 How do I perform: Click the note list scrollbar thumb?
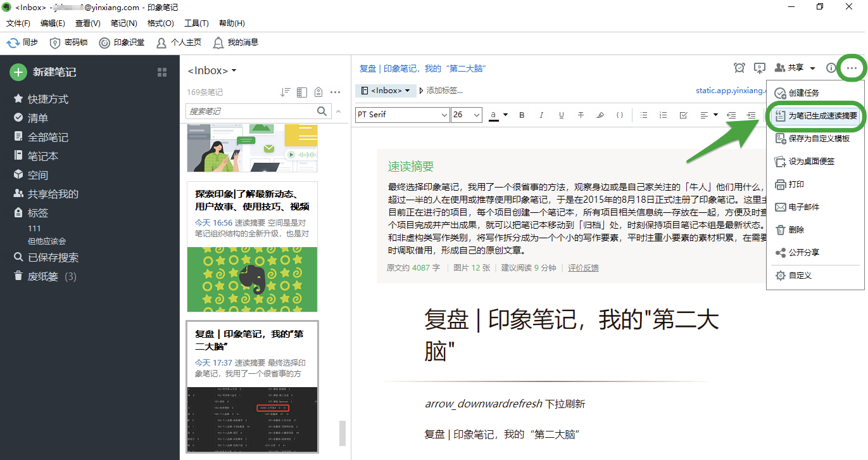pyautogui.click(x=343, y=433)
